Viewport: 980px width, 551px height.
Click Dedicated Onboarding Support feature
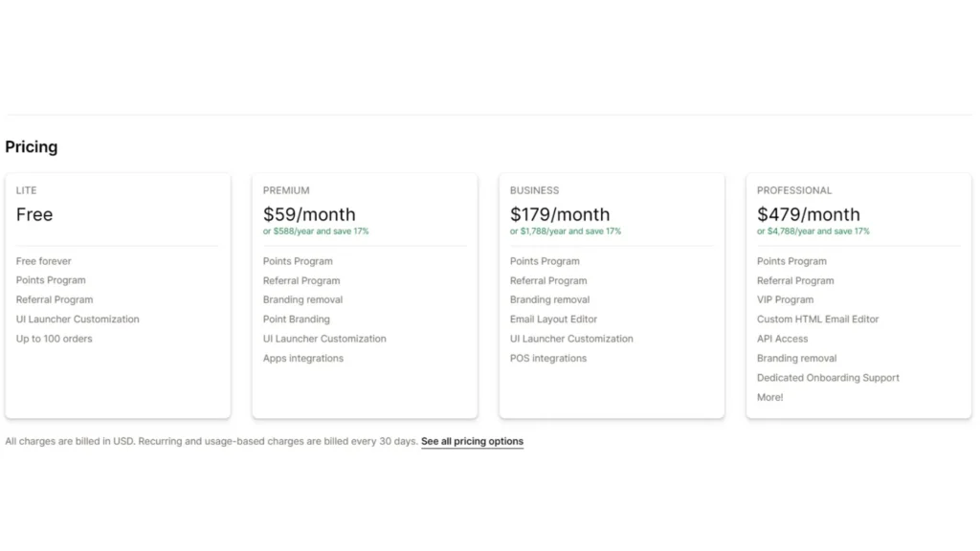pos(828,378)
